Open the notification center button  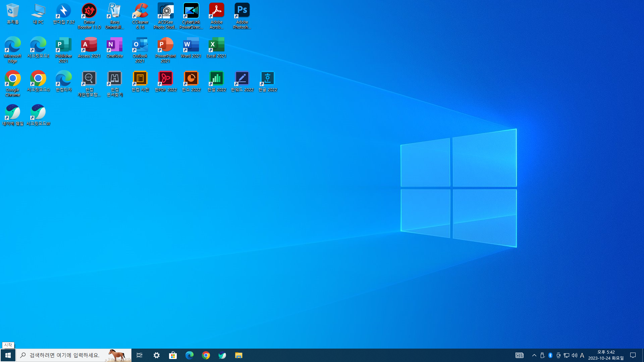click(633, 355)
